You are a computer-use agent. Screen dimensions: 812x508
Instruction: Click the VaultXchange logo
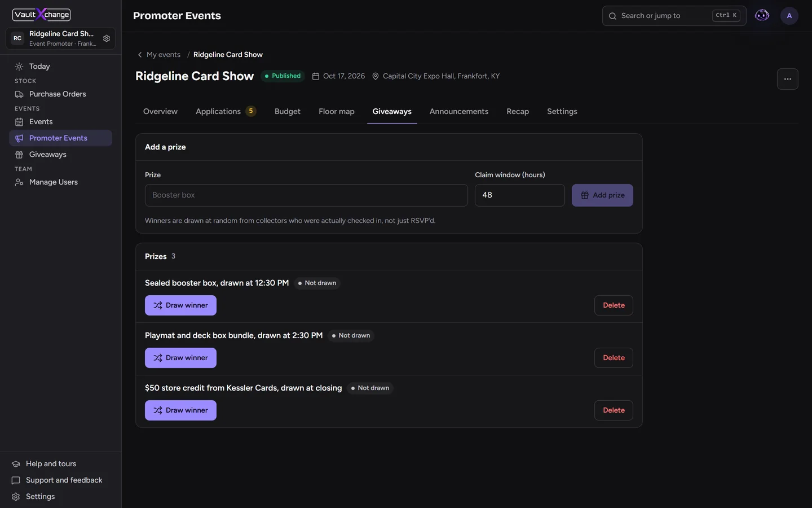tap(42, 14)
